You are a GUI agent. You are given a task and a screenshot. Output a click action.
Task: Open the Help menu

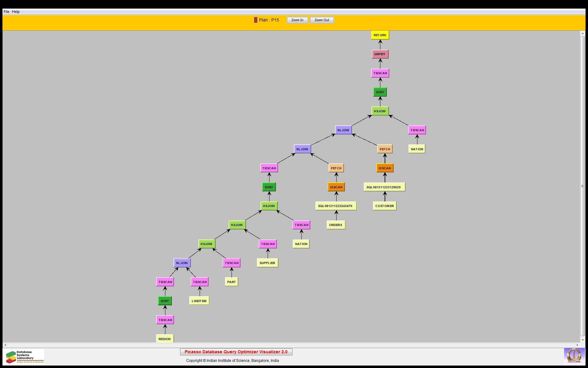click(16, 12)
